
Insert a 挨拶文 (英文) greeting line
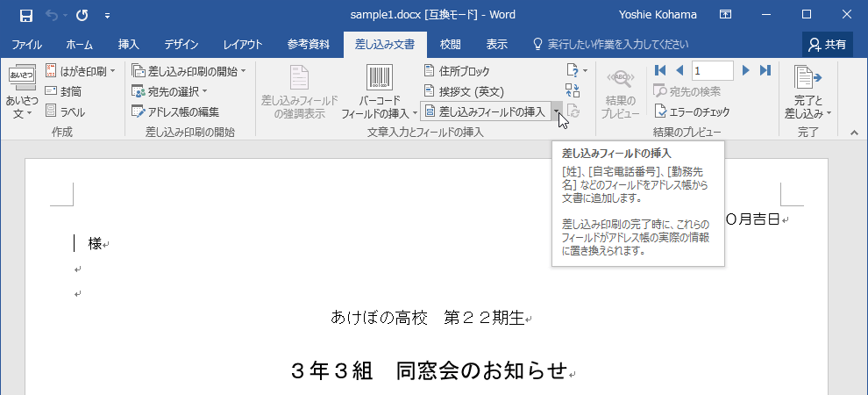coord(464,91)
